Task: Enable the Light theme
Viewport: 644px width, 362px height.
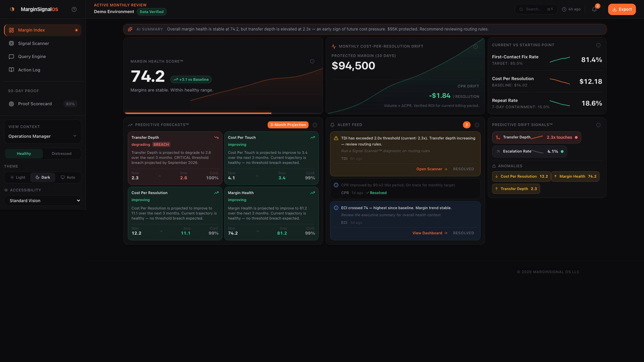Action: click(17, 177)
